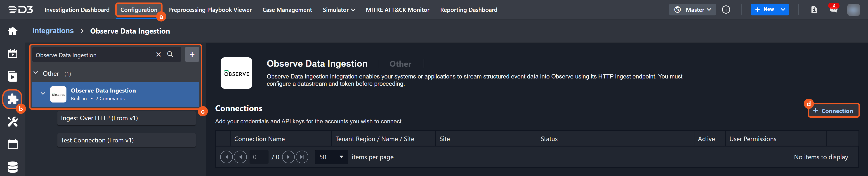This screenshot has width=868, height=176.
Task: Open the Configuration tab
Action: [139, 10]
